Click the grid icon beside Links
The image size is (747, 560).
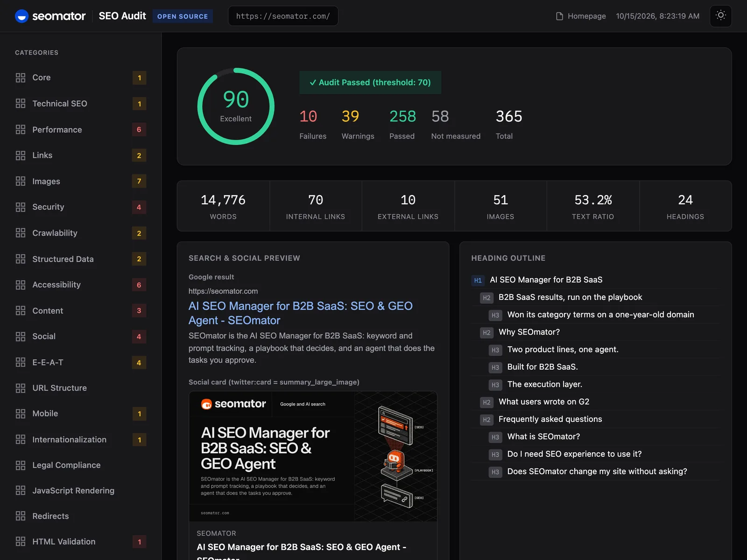[x=21, y=155]
